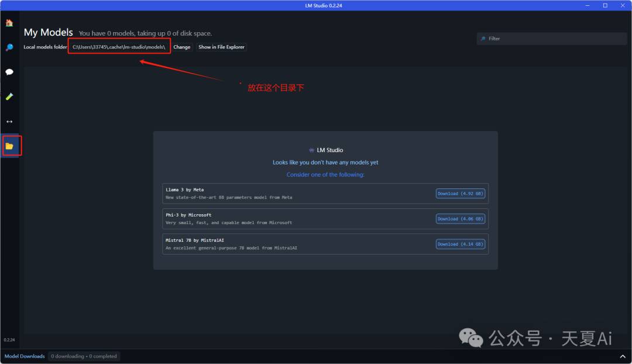The width and height of the screenshot is (632, 364).
Task: Download Llama 3 by Meta model
Action: pyautogui.click(x=461, y=194)
